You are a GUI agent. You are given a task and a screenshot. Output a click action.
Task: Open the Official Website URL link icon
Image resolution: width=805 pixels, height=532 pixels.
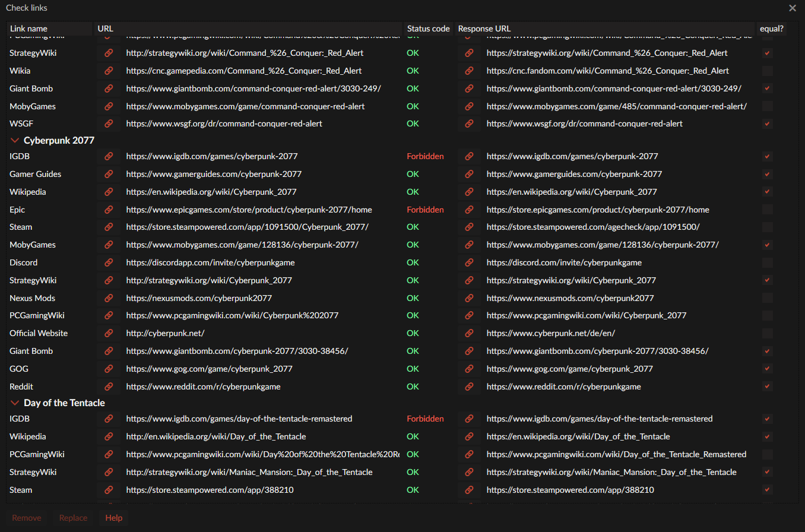point(109,333)
